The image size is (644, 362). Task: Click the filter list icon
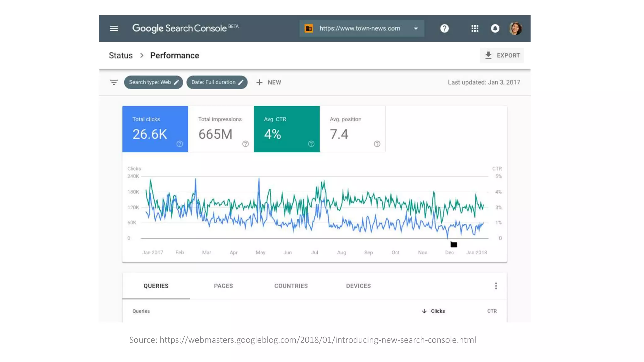coord(114,82)
